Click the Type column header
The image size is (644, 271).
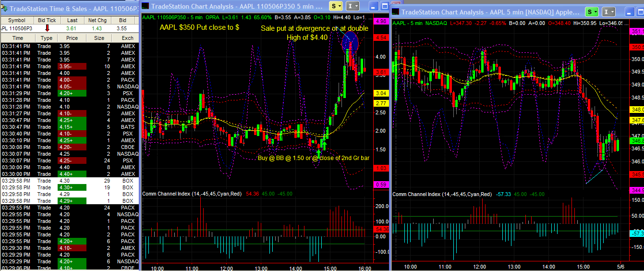tap(47, 38)
